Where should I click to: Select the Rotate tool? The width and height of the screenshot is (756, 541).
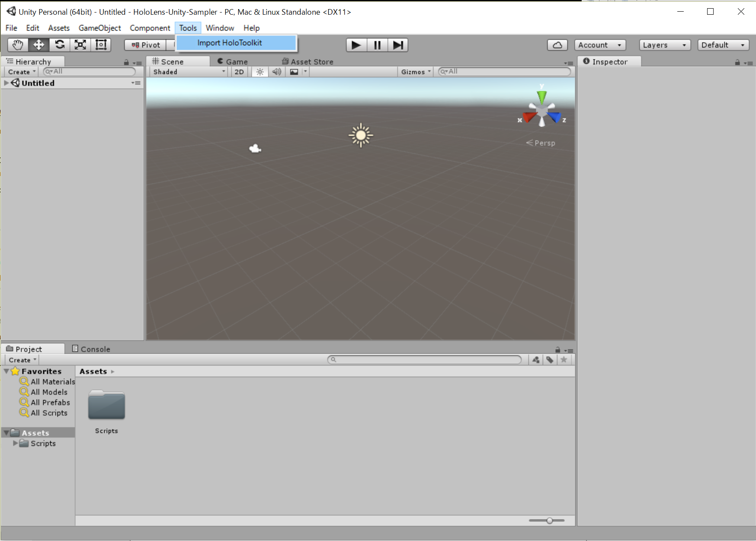[60, 45]
